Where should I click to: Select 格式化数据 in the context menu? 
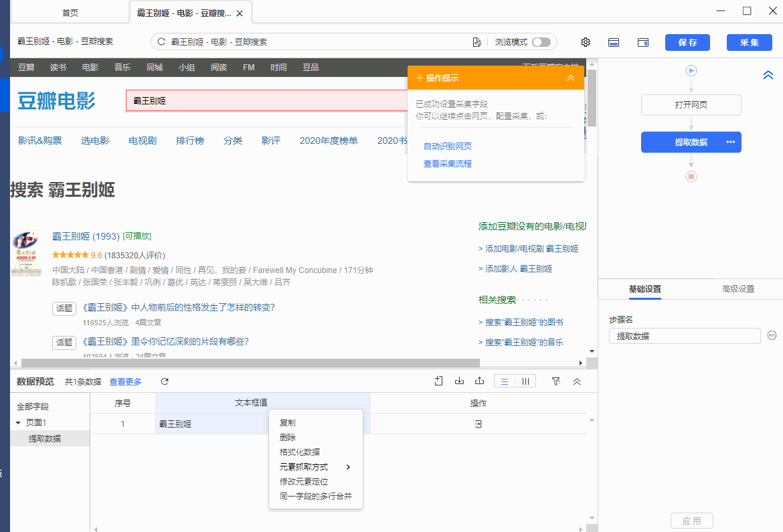[x=300, y=452]
